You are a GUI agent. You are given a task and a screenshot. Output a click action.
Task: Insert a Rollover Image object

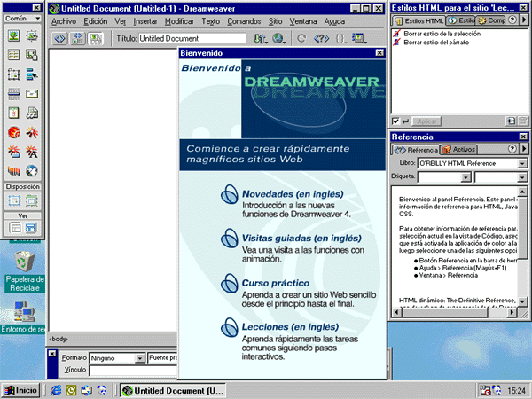(x=32, y=35)
